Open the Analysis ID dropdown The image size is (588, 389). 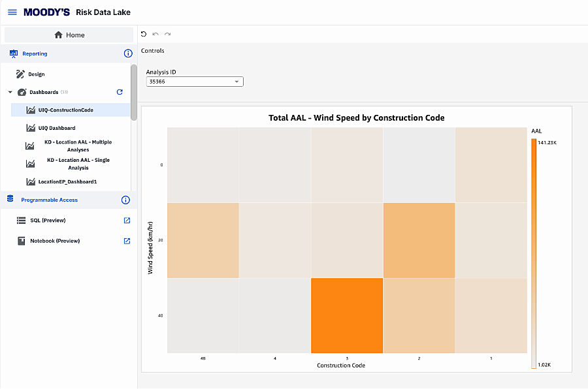[x=195, y=82]
